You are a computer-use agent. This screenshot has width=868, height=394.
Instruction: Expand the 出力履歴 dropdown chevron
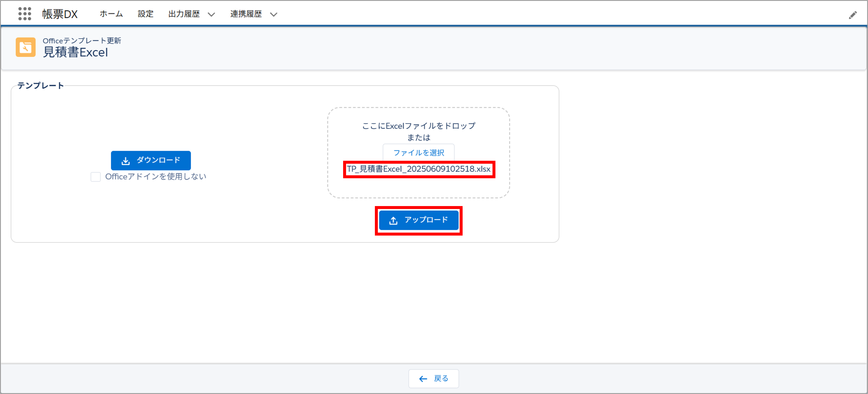click(x=211, y=15)
